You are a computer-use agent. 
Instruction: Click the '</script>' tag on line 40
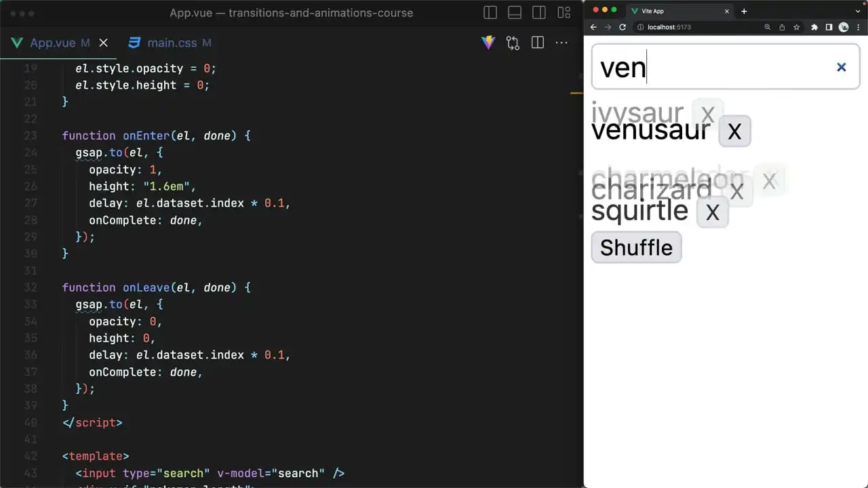point(92,422)
